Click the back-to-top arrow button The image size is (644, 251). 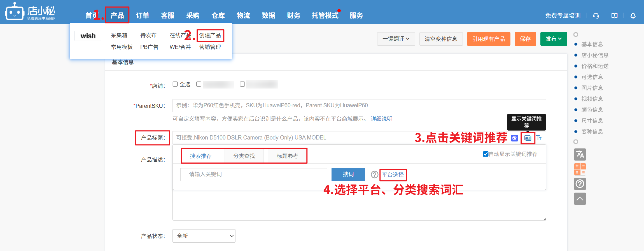[580, 199]
